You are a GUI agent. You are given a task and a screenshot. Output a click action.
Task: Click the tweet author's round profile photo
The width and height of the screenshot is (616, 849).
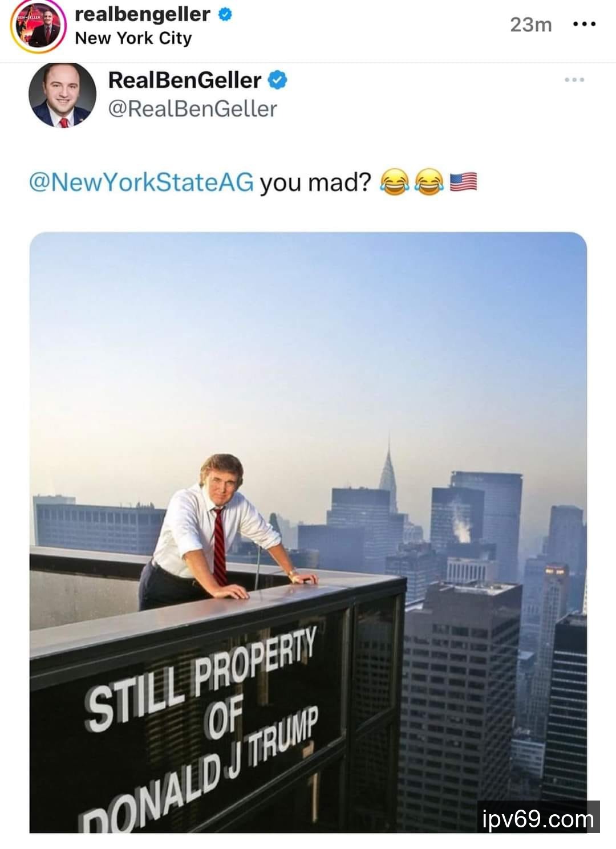coord(62,95)
